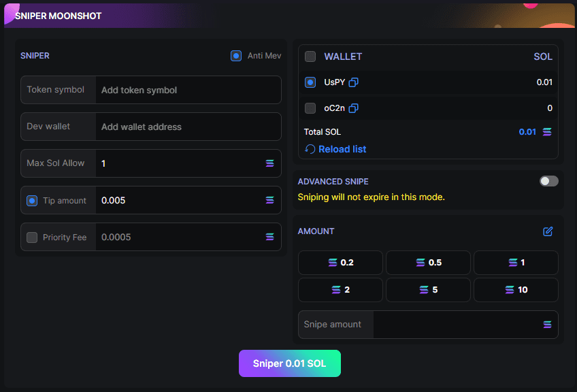Disable the Anti Mev option
577x392 pixels.
pyautogui.click(x=236, y=56)
